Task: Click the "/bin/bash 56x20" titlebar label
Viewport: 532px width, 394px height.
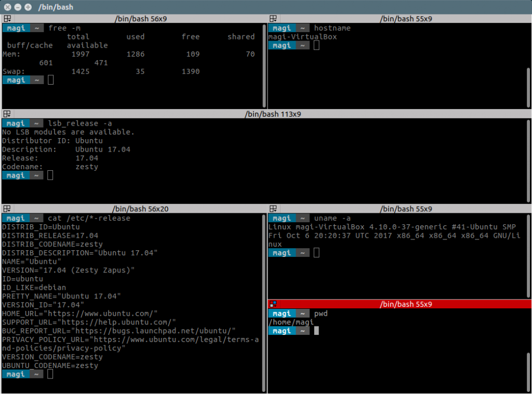Action: pos(139,209)
